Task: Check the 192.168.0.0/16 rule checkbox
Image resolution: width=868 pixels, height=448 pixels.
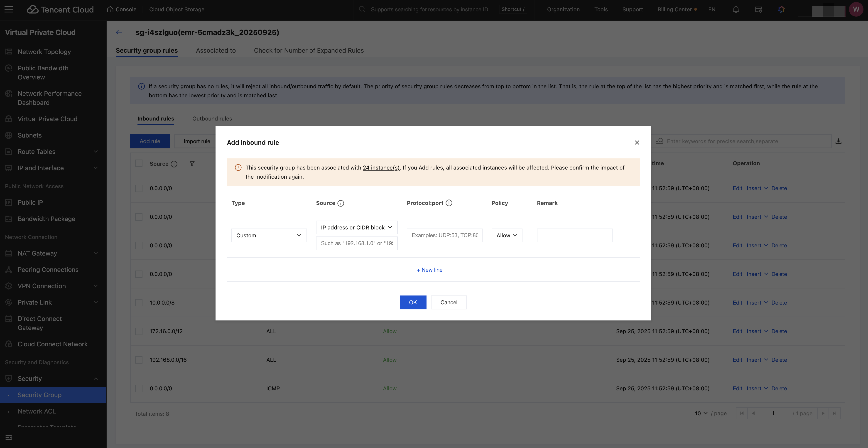Action: (139, 360)
